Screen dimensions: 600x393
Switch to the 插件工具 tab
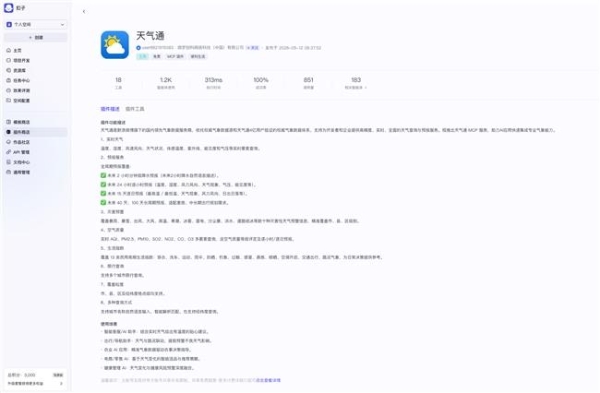pyautogui.click(x=135, y=109)
